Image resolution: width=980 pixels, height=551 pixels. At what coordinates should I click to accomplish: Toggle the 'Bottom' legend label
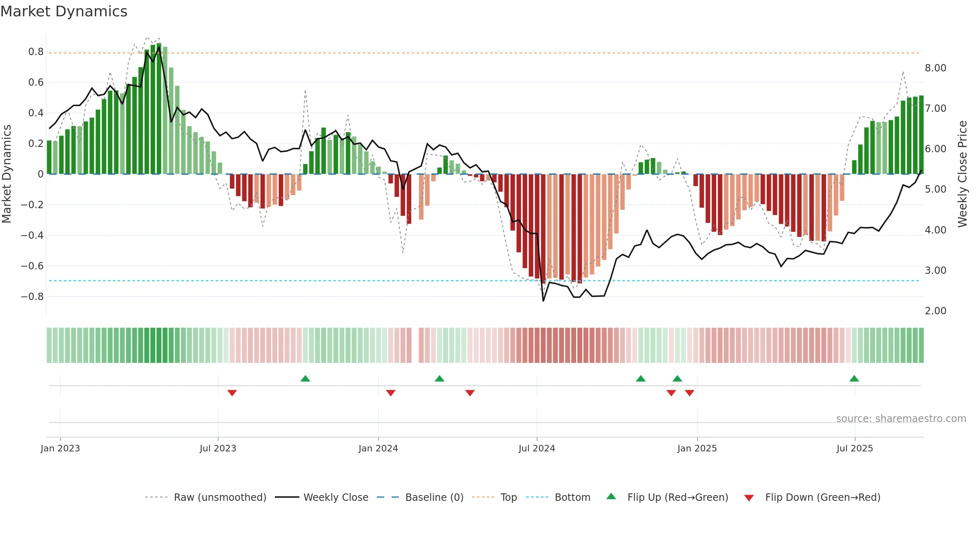[x=572, y=498]
